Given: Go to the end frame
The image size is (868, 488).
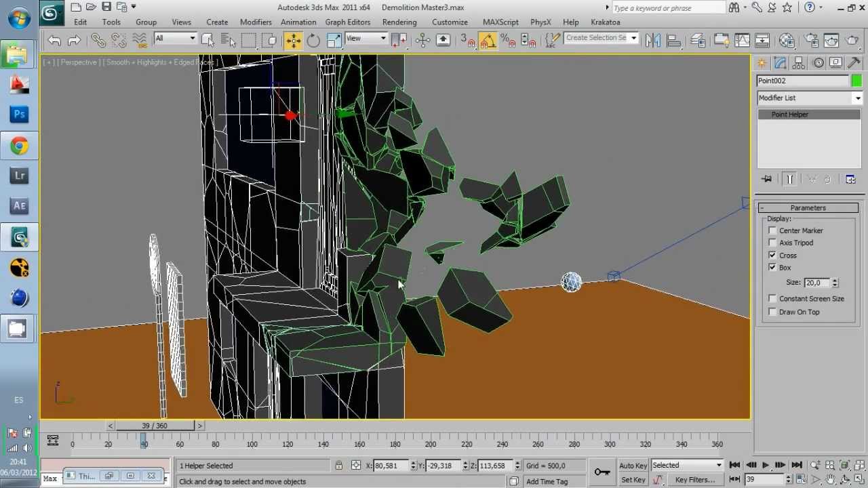Looking at the screenshot, I should [797, 465].
